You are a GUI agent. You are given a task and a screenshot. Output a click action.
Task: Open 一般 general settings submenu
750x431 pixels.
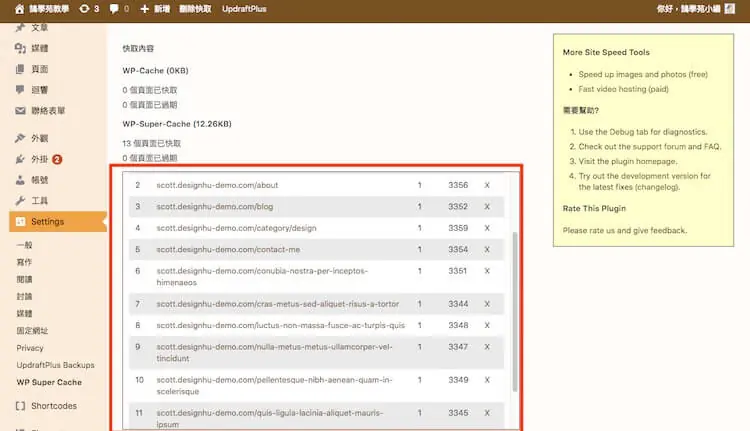(24, 245)
